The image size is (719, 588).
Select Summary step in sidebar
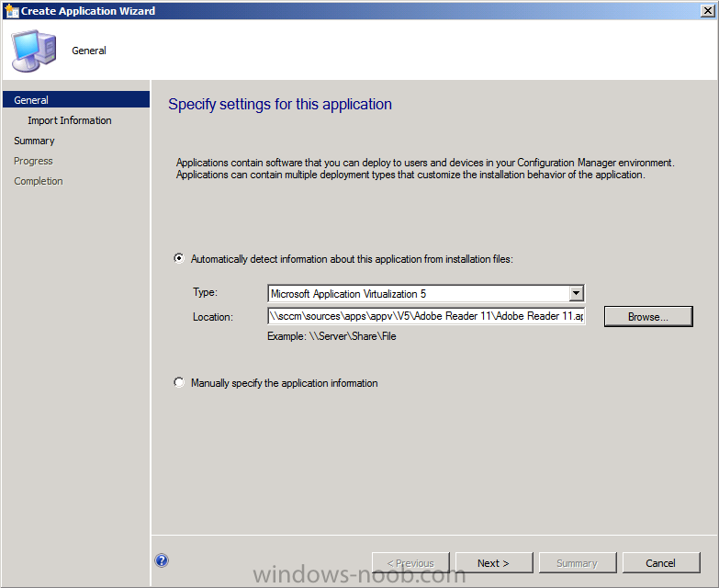click(x=34, y=141)
